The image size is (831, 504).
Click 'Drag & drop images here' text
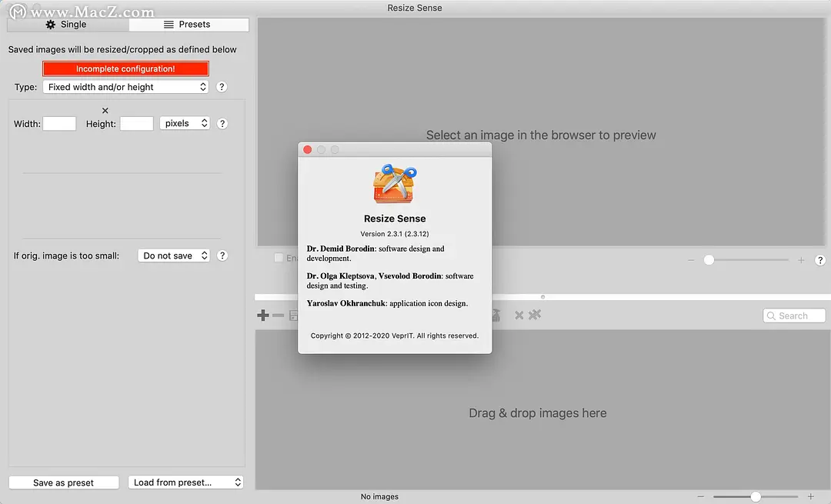tap(537, 413)
